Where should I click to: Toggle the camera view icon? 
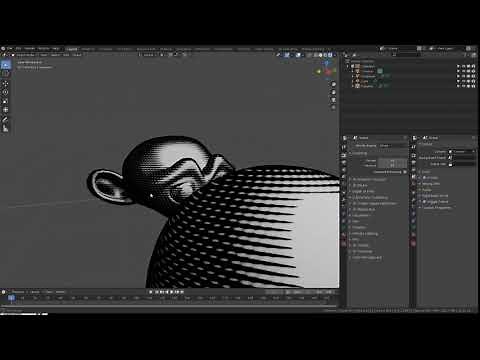(x=333, y=100)
